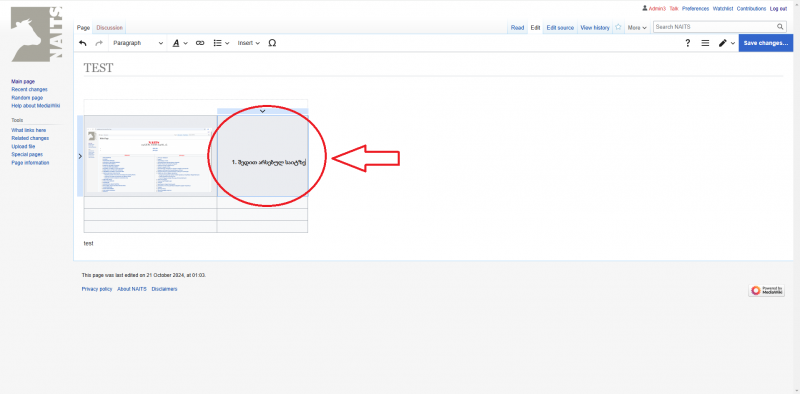Open the Discussion tab

pyautogui.click(x=109, y=28)
